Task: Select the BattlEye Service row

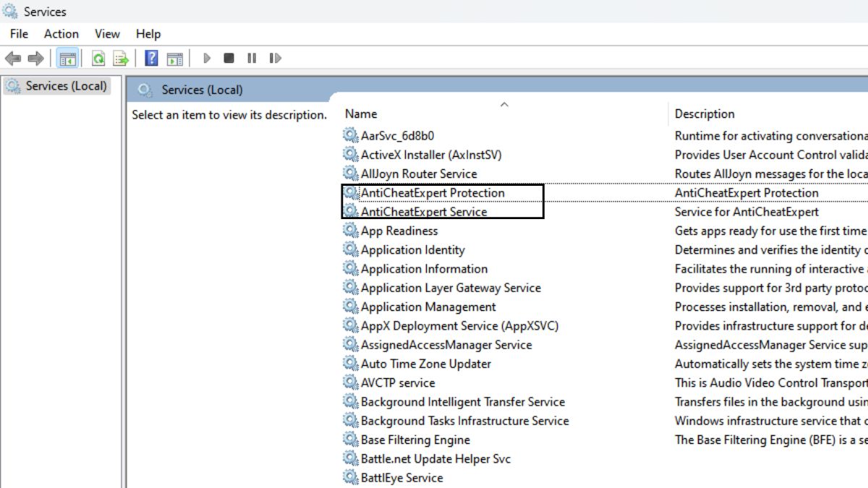Action: (x=401, y=478)
